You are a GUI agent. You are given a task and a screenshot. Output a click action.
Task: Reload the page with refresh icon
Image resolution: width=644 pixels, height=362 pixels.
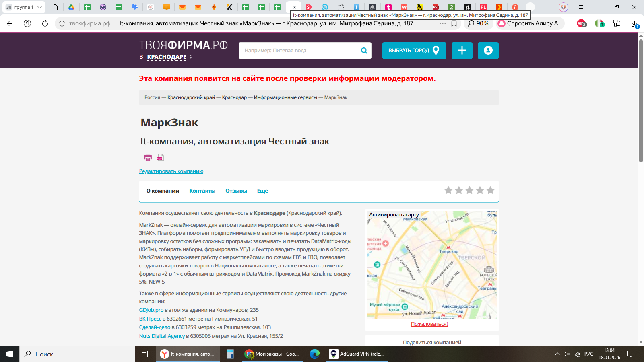click(x=45, y=23)
